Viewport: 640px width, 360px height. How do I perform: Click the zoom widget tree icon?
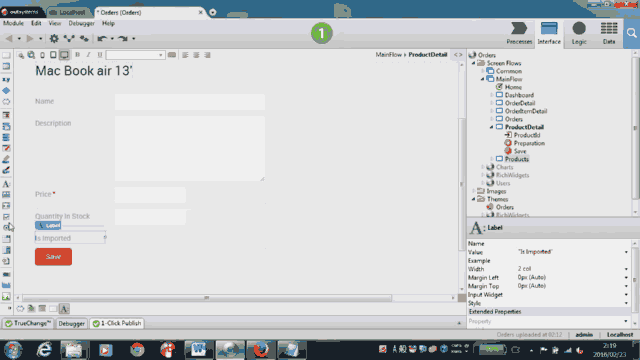20,55
